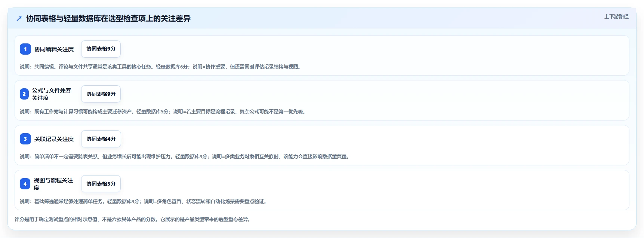Click the 视图与流程关注度 label

[x=53, y=184]
